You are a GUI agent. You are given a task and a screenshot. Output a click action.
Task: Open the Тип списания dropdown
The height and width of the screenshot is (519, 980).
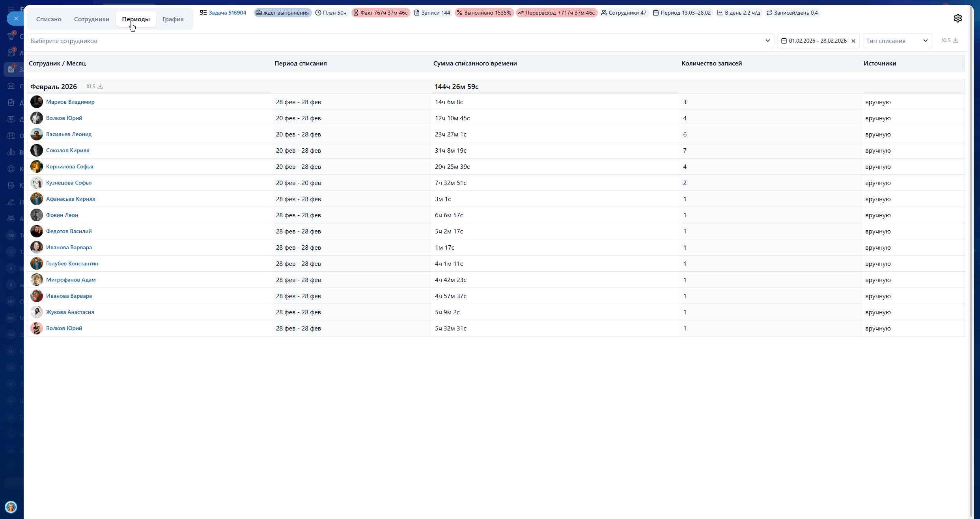[x=897, y=41]
